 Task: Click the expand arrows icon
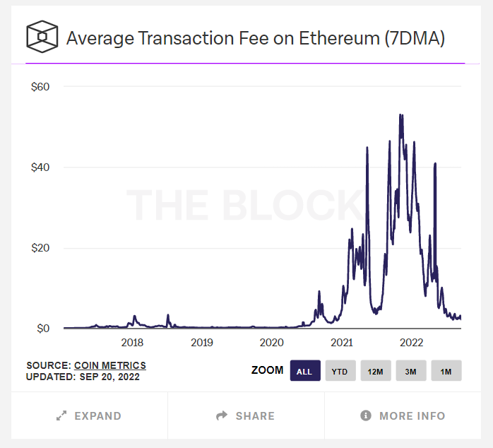[x=61, y=416]
